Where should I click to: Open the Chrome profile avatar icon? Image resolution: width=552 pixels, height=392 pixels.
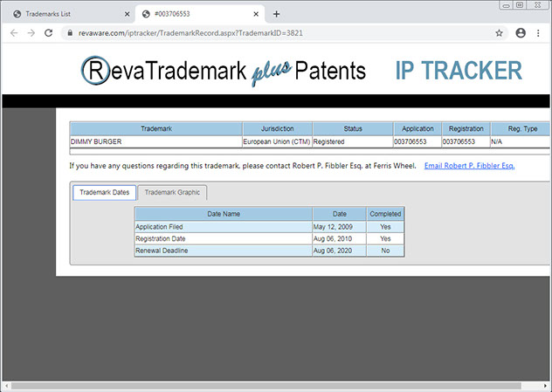[521, 33]
